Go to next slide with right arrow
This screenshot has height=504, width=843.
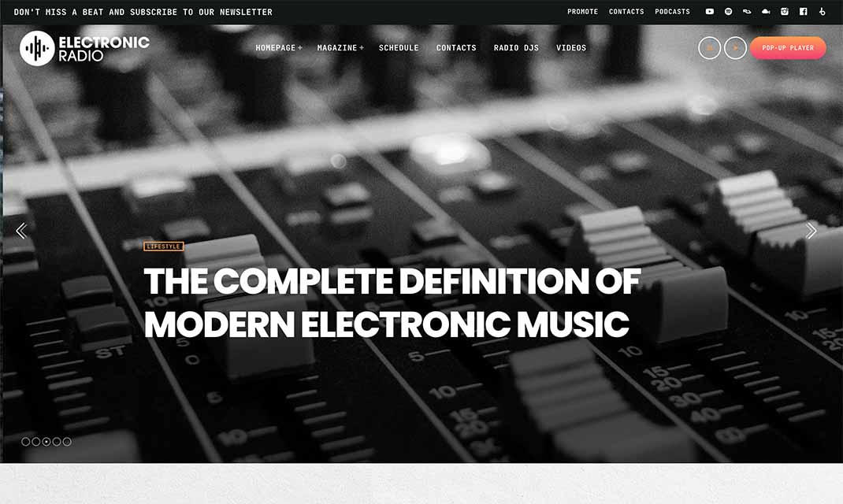pyautogui.click(x=811, y=231)
